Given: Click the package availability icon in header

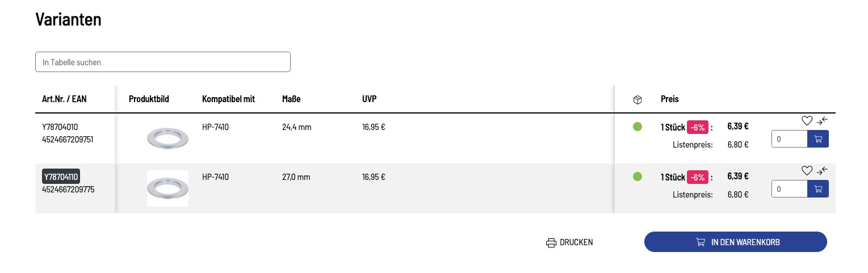Looking at the screenshot, I should pyautogui.click(x=638, y=100).
